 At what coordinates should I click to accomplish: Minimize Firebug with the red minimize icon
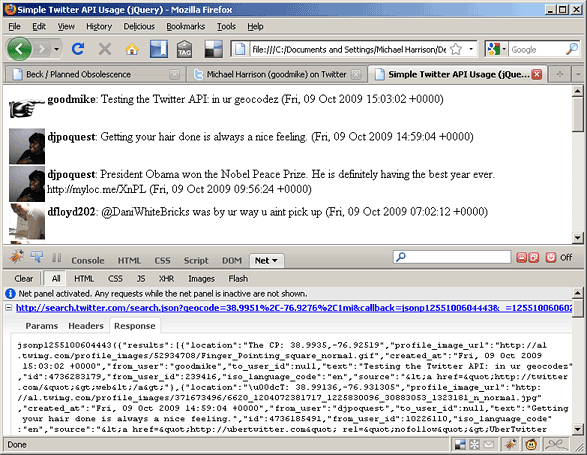point(521,257)
